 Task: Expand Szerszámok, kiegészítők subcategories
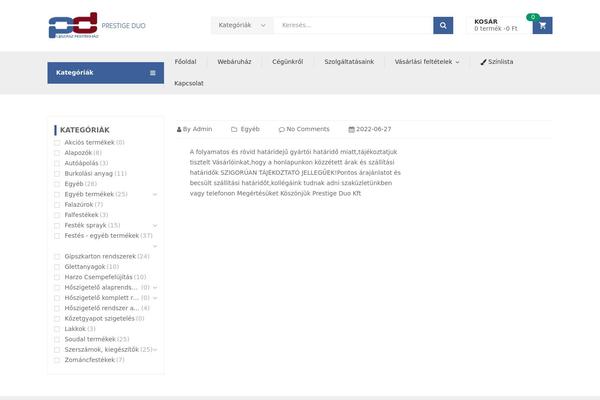[x=155, y=349]
